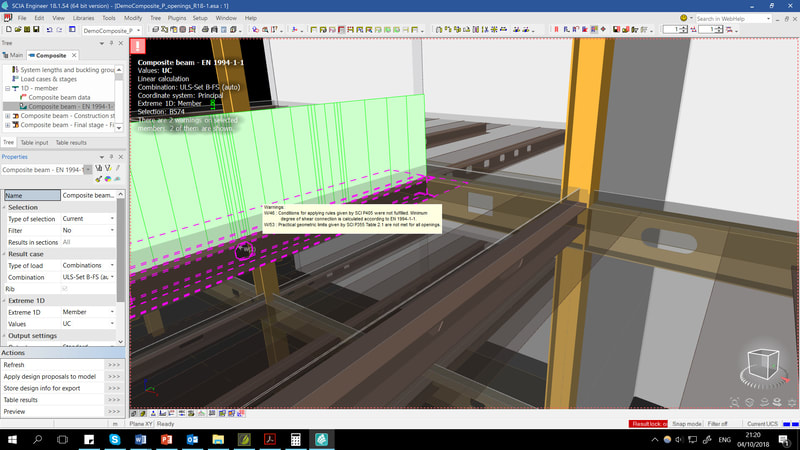This screenshot has height=450, width=800.
Task: Collapse the 1D - member tree node
Action: (8, 88)
